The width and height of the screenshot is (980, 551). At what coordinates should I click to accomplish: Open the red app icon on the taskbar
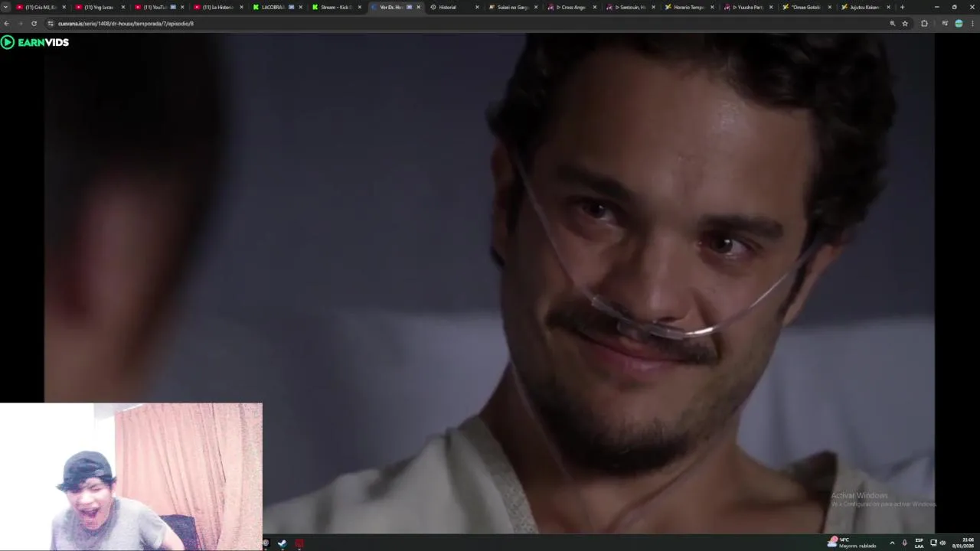point(299,544)
